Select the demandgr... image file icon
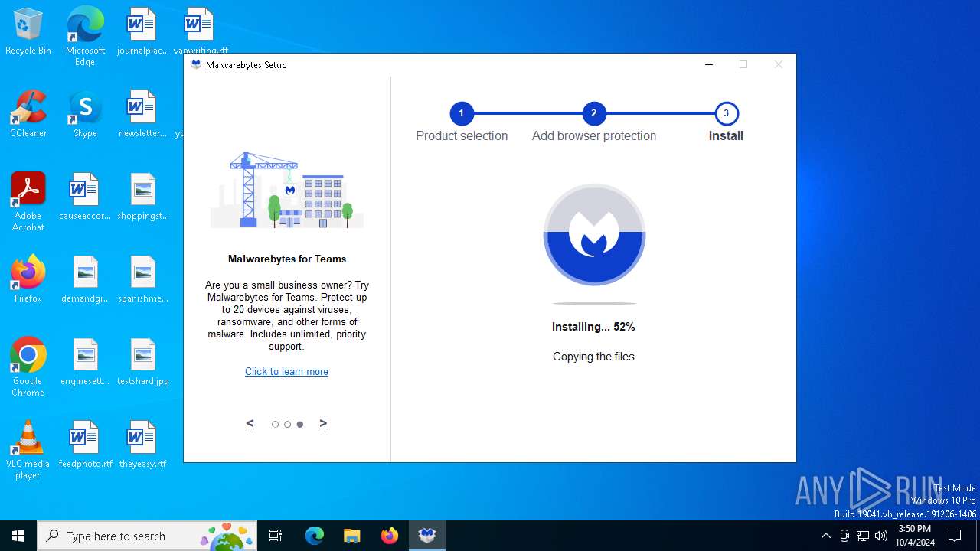 pyautogui.click(x=85, y=280)
